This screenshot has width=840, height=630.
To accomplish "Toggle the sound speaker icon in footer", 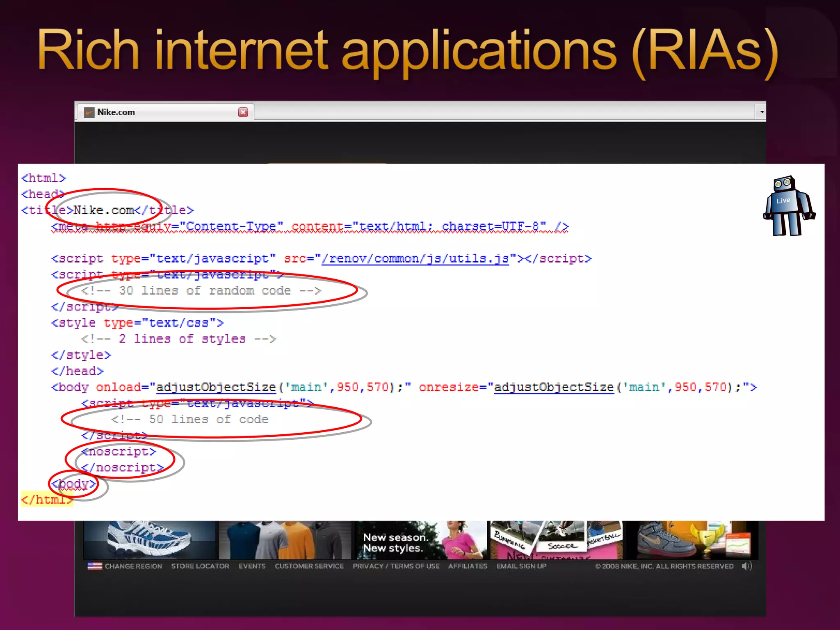I will click(746, 566).
